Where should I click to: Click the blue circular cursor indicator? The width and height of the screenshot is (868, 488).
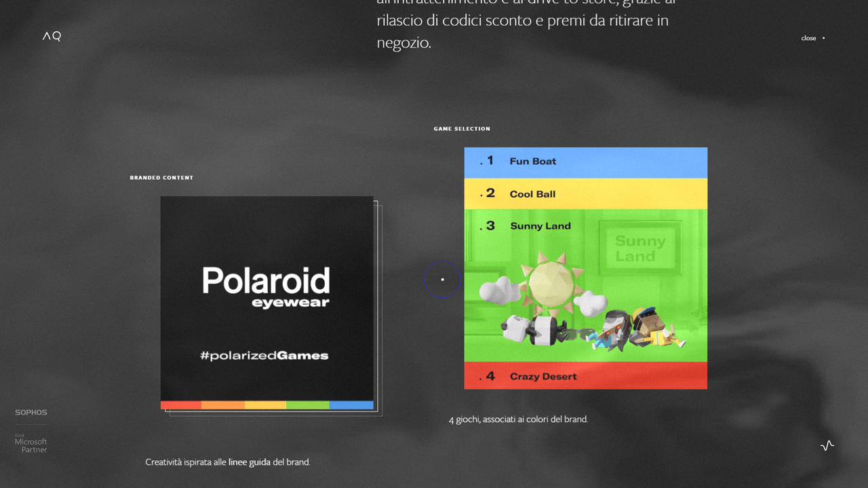point(442,279)
